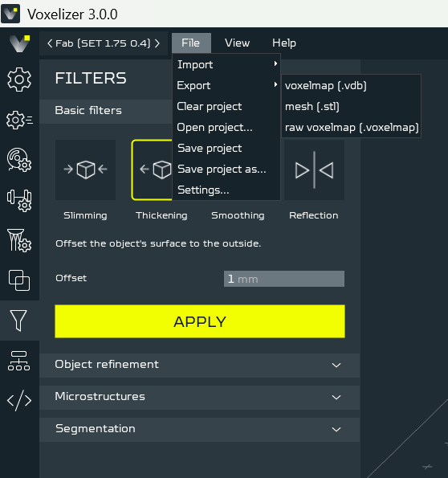448x478 pixels.
Task: Click the Reflection filter label
Action: [314, 215]
